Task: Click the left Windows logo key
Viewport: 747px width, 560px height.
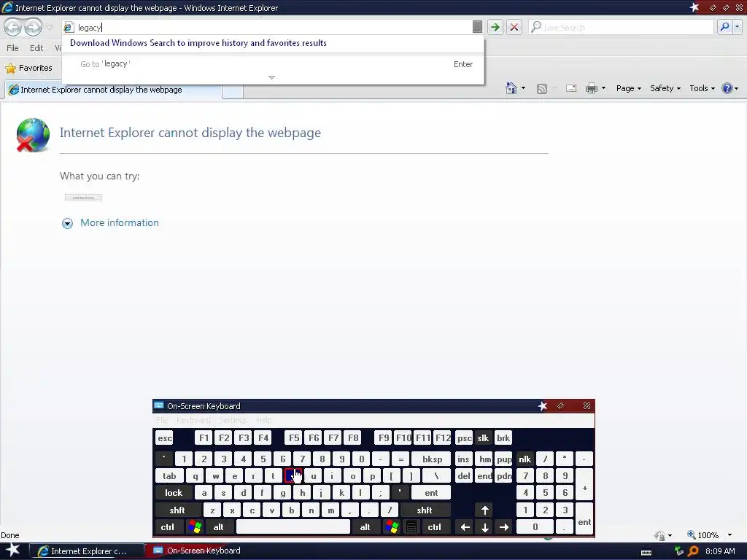Action: tap(195, 526)
